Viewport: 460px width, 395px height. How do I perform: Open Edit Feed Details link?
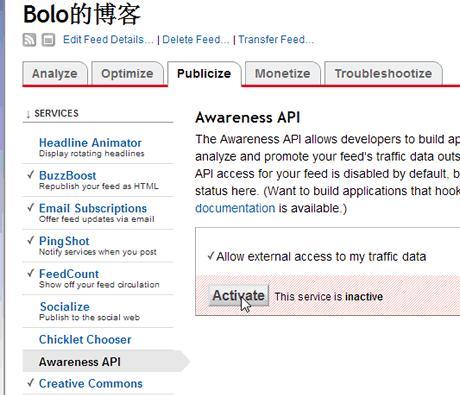[x=108, y=40]
